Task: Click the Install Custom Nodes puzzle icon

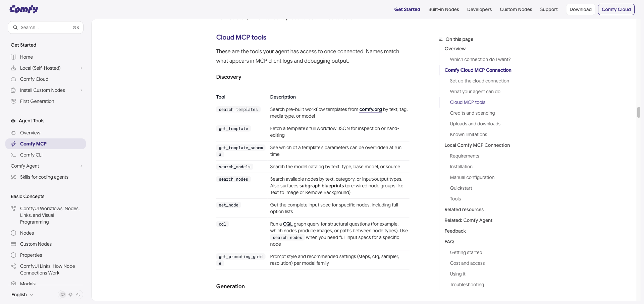Action: tap(13, 90)
